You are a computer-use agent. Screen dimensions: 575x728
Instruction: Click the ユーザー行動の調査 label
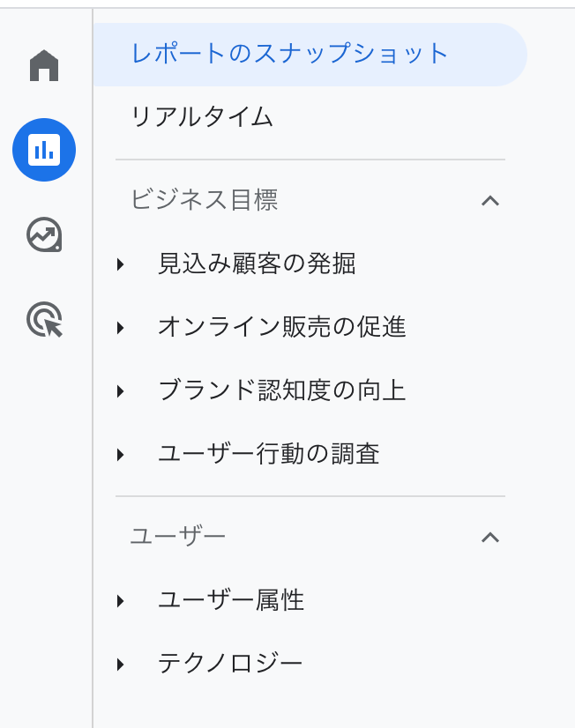(x=269, y=454)
